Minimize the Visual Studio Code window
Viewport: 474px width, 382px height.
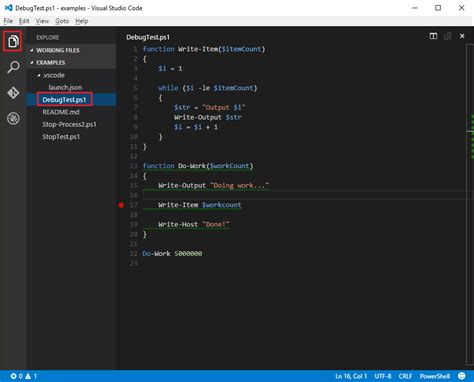(x=415, y=8)
